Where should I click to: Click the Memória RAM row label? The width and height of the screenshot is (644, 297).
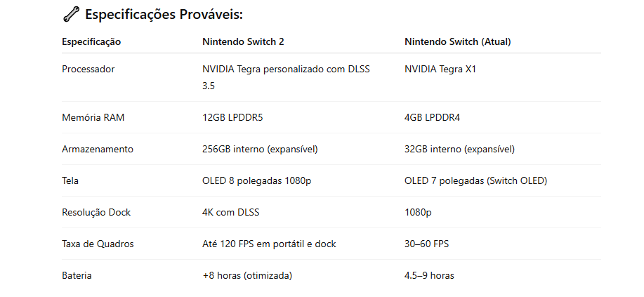point(93,117)
